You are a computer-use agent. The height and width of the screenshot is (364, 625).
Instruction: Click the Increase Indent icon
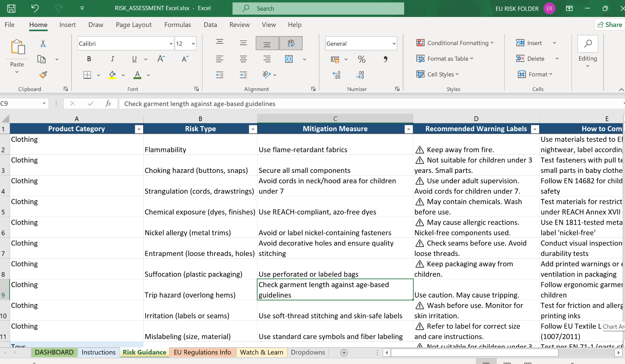(243, 75)
